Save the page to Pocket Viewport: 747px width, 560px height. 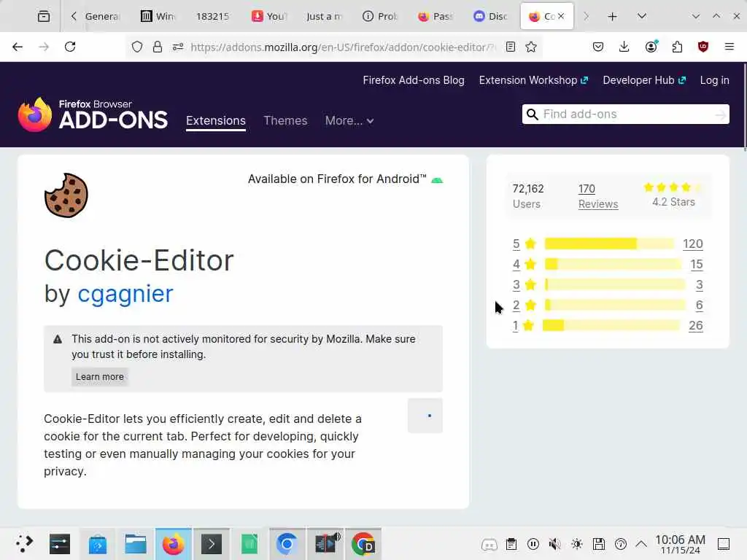click(x=598, y=47)
